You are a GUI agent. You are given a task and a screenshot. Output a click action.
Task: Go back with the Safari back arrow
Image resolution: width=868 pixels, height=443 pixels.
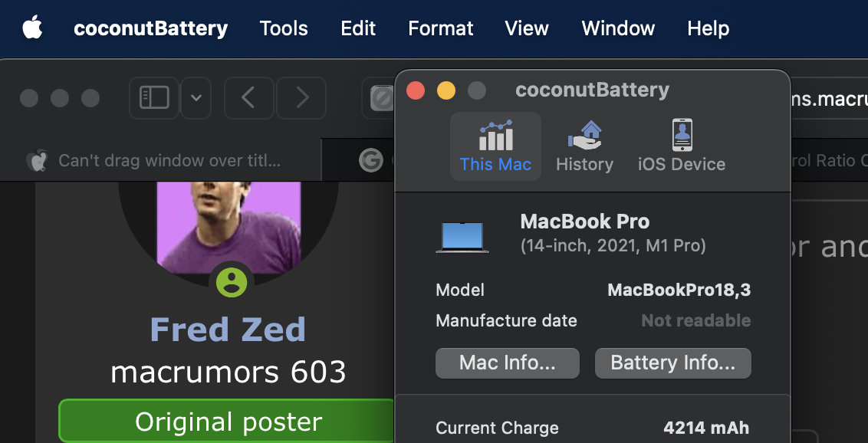tap(248, 98)
